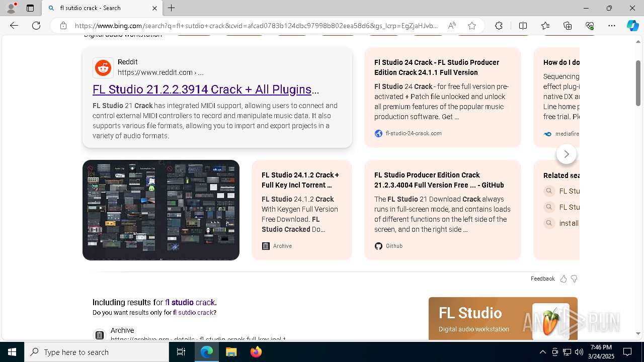Open the clock showing 7:46 PM
The width and height of the screenshot is (644, 362).
tap(601, 352)
